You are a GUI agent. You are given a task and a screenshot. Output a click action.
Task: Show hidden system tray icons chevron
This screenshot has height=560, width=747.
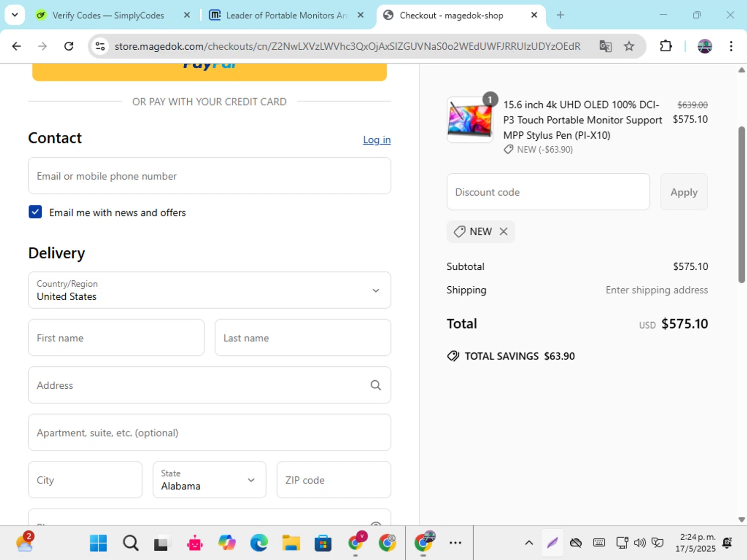coord(529,543)
